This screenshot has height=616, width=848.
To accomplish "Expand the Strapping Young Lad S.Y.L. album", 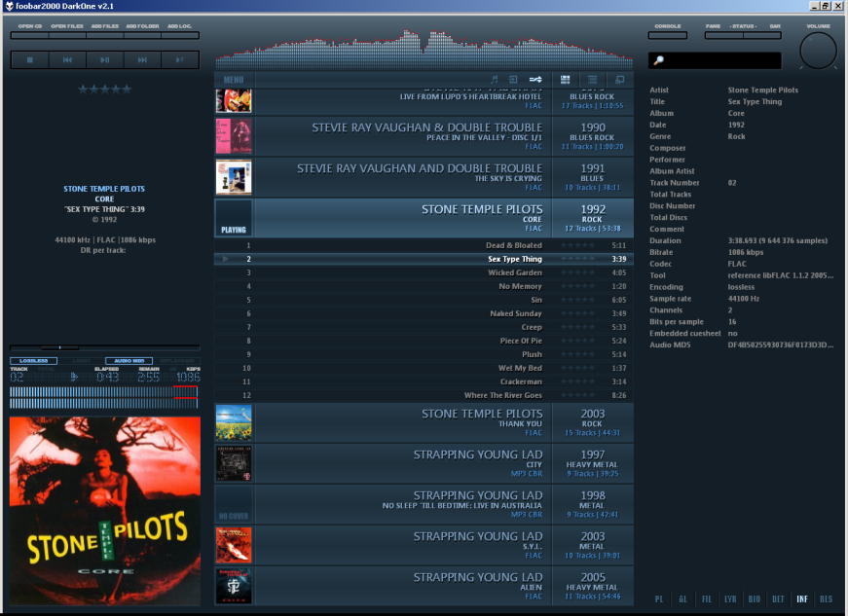I will (424, 545).
